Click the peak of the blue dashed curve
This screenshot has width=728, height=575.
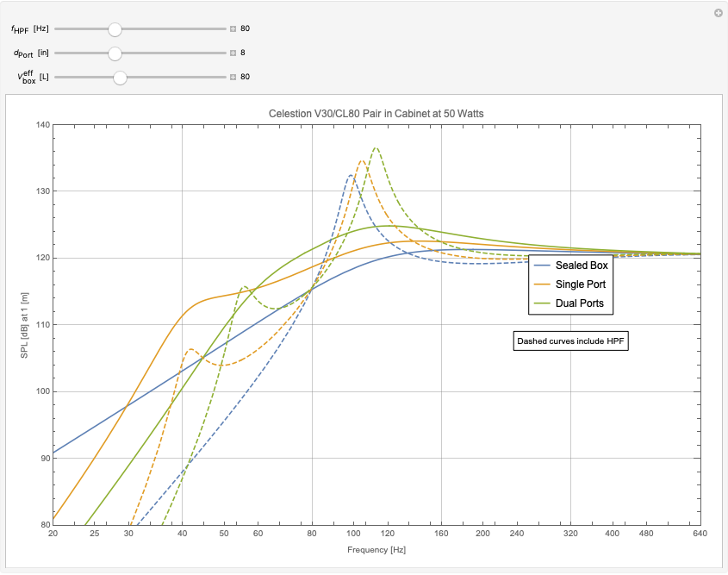(352, 175)
